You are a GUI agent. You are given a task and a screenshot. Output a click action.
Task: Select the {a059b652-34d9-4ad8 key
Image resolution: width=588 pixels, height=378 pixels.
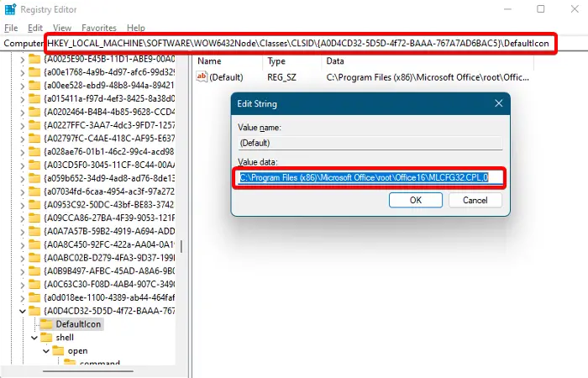coord(108,178)
